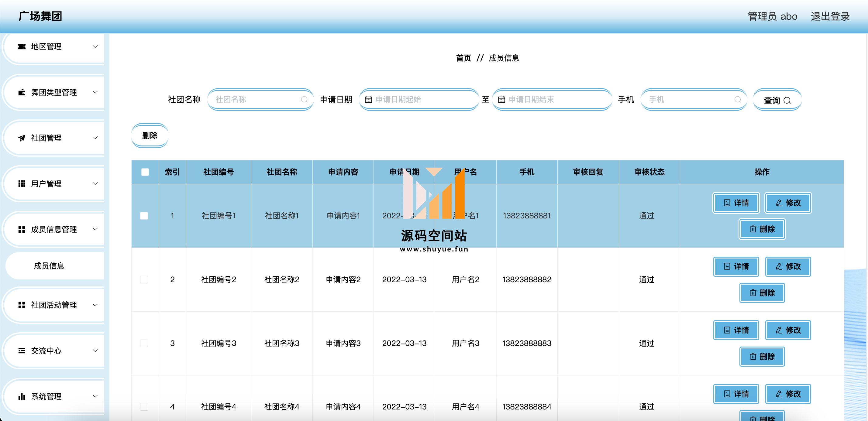Click 用户名3 table cell
The height and width of the screenshot is (421, 868).
(x=465, y=343)
